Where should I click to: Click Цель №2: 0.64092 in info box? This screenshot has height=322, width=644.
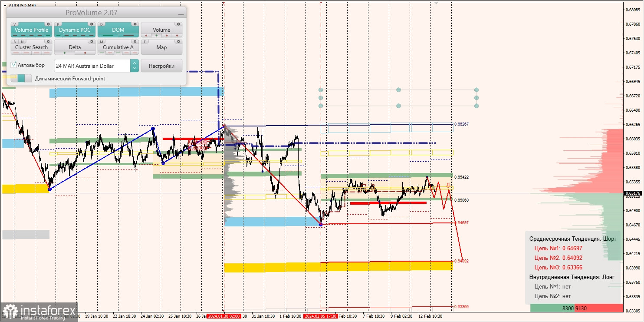coord(559,258)
